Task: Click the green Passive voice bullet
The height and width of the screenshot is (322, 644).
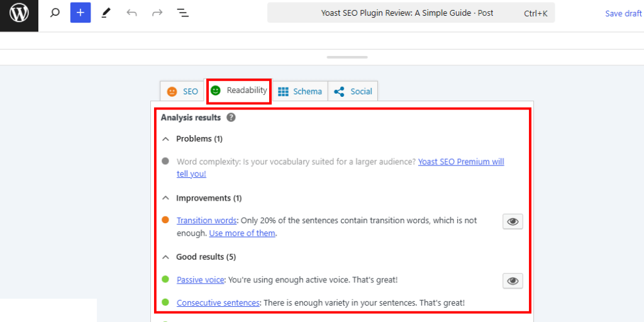Action: (165, 279)
